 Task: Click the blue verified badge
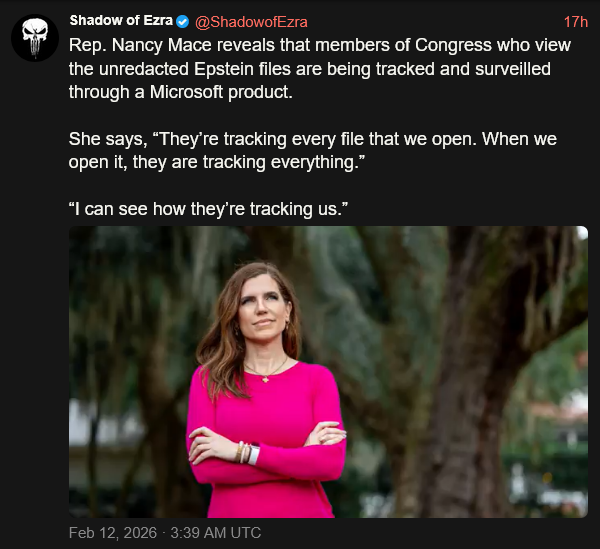point(183,22)
